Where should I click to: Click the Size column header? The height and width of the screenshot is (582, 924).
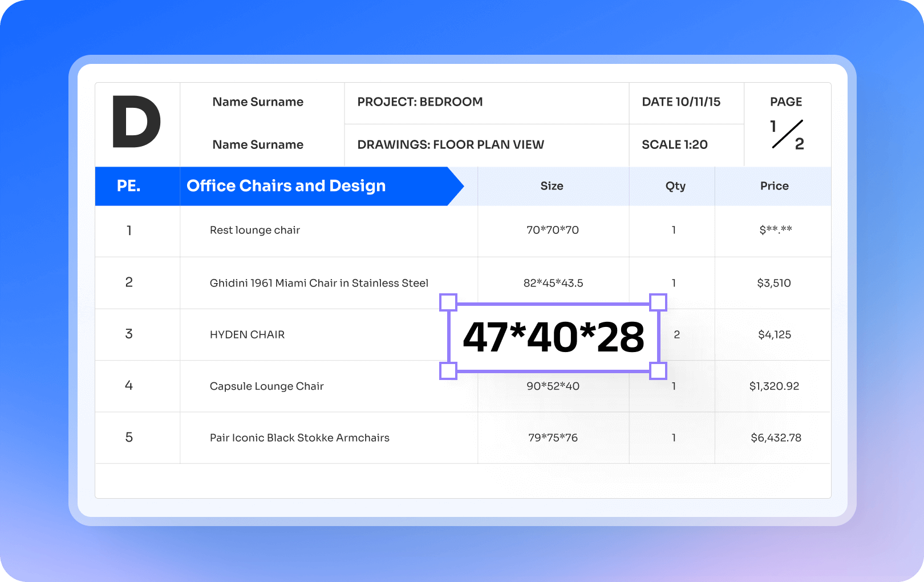point(552,186)
